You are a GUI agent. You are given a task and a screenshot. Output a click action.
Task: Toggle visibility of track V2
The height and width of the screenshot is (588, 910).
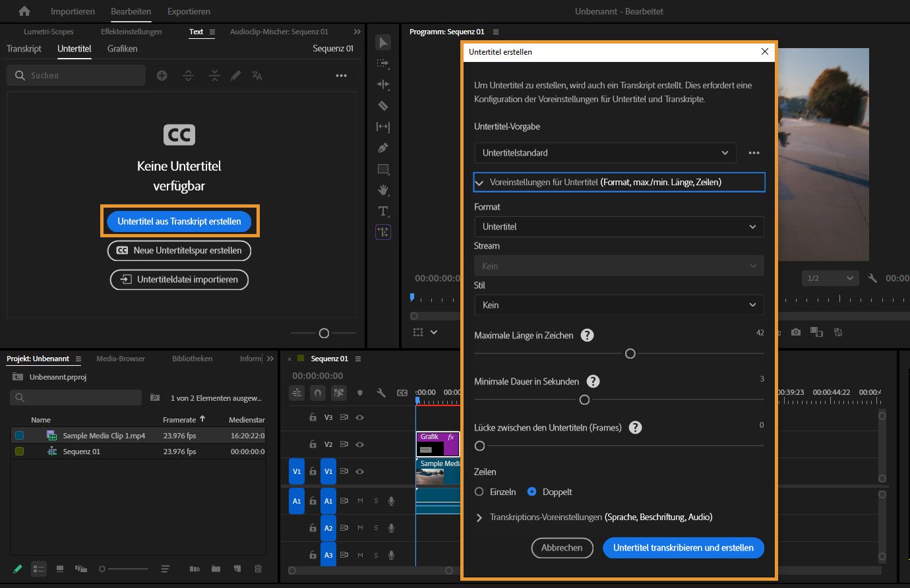pyautogui.click(x=360, y=444)
